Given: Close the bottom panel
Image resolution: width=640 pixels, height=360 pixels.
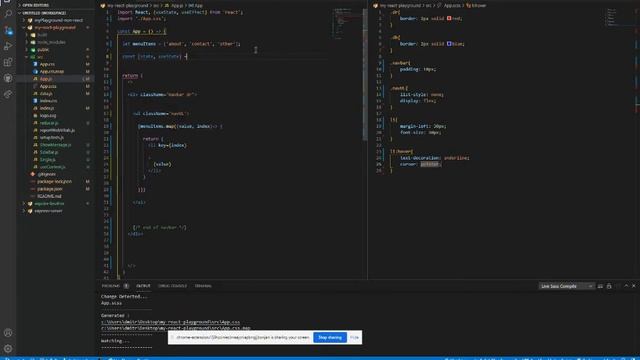Looking at the screenshot, I should pyautogui.click(x=634, y=286).
